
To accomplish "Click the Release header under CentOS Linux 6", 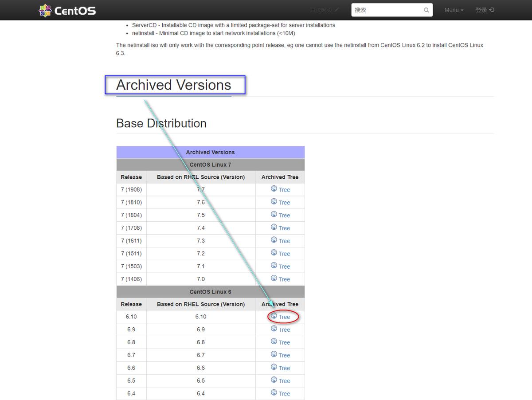I will [x=131, y=304].
